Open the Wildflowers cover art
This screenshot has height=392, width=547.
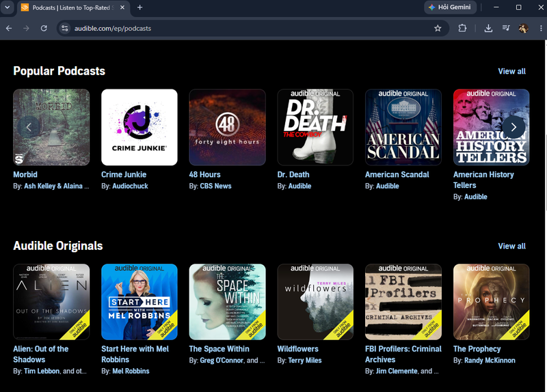click(315, 302)
